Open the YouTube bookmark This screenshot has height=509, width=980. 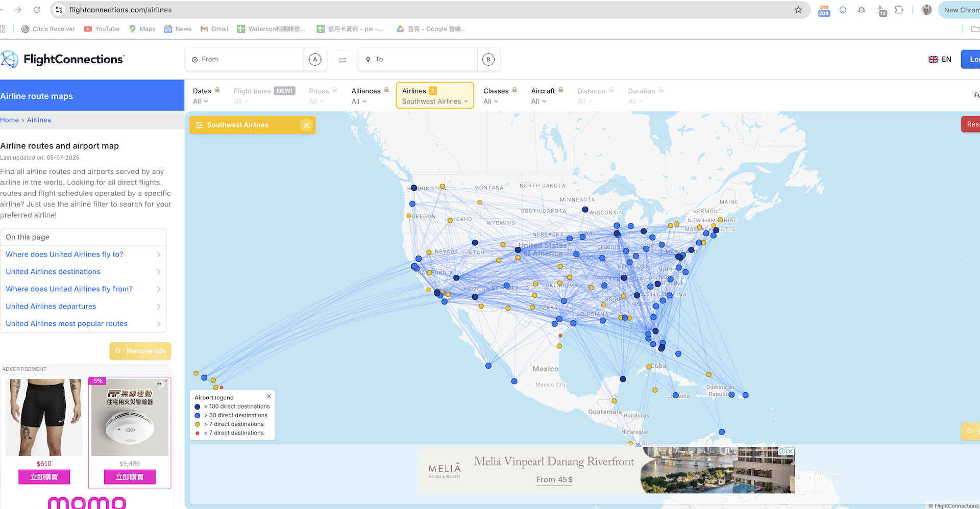(x=102, y=29)
